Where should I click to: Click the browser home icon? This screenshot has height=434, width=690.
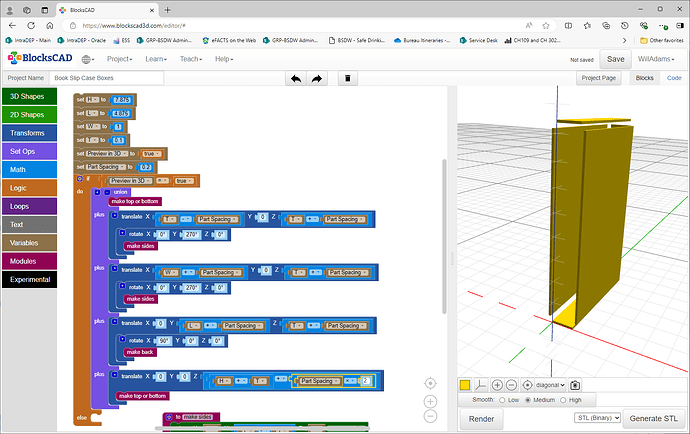(50, 26)
